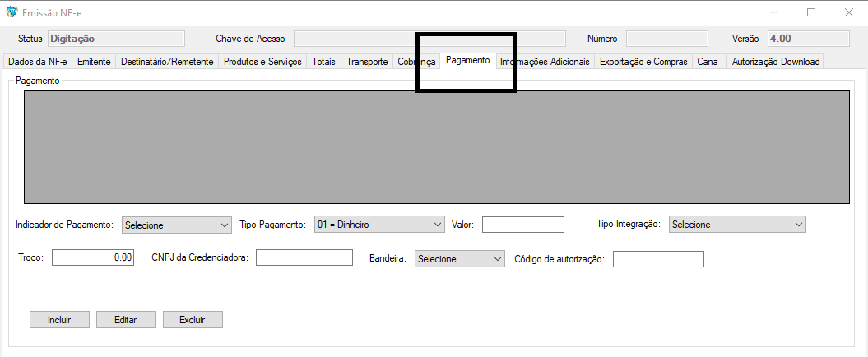Click the Emissão NF-e app icon
868x357 pixels.
[x=11, y=12]
